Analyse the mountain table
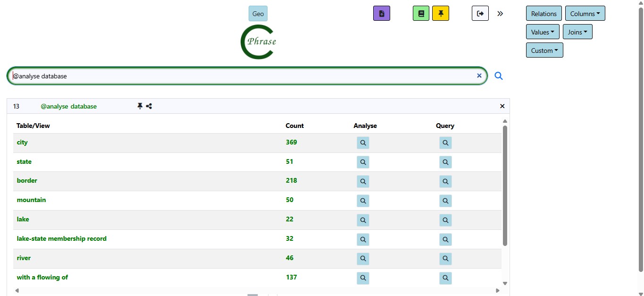 [x=363, y=201]
